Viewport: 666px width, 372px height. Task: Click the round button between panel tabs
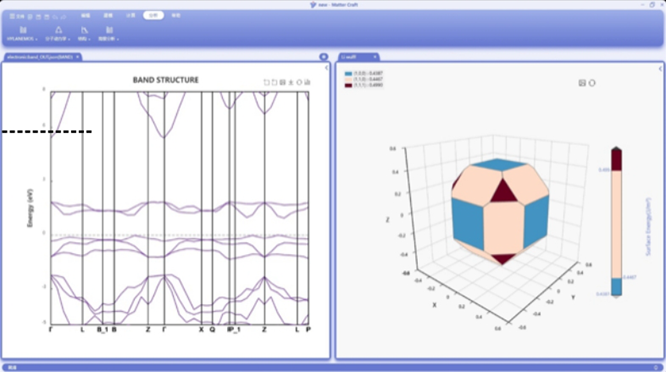[x=323, y=57]
